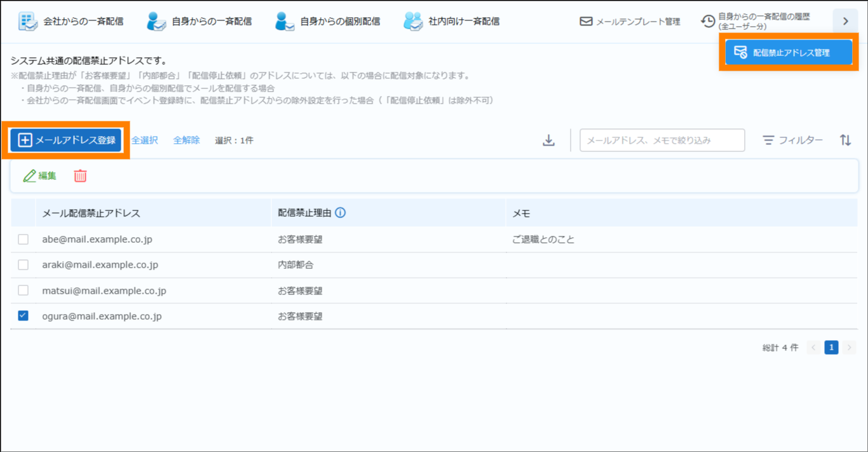This screenshot has height=452, width=868.
Task: Click the email and memo search field
Action: 661,140
